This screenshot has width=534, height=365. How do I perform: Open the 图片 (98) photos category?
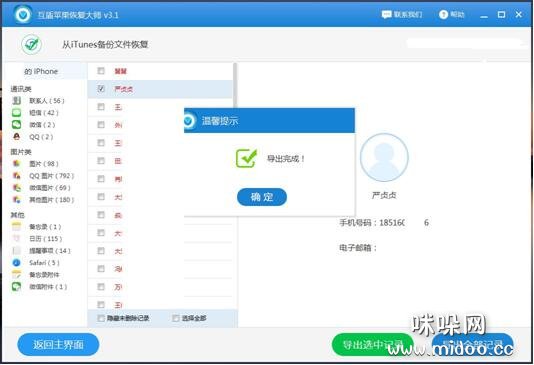click(x=35, y=164)
